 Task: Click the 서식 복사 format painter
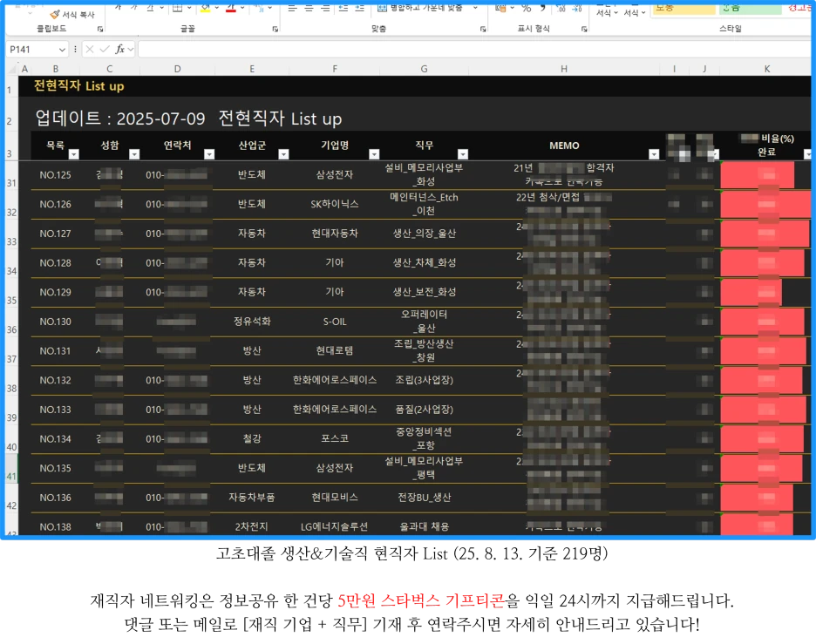click(73, 15)
